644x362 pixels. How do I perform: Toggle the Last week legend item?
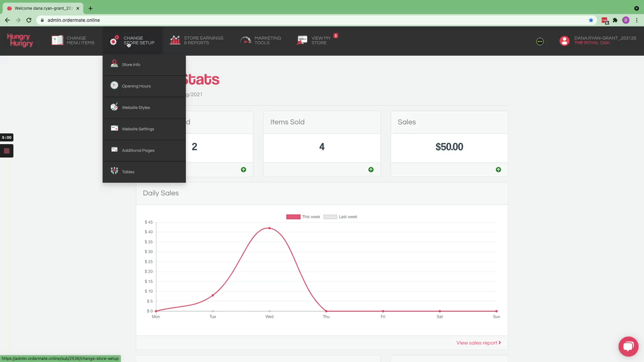(340, 217)
